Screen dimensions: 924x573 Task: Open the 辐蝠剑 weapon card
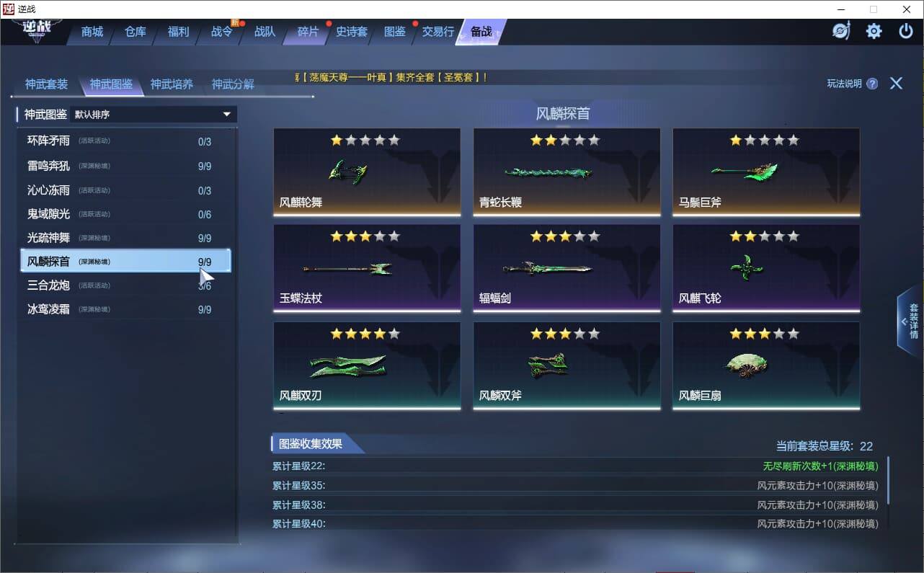click(567, 269)
